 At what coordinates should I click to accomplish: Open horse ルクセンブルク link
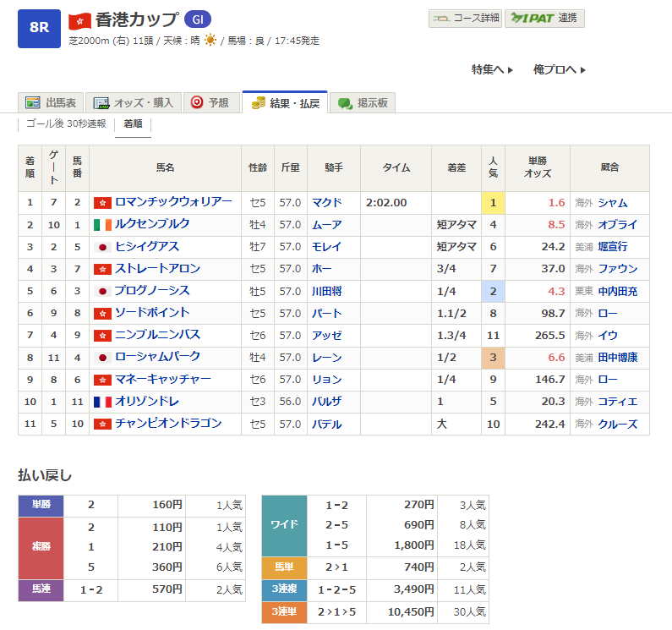click(x=152, y=224)
